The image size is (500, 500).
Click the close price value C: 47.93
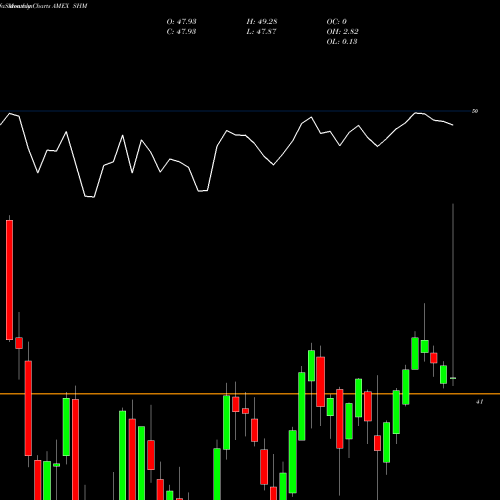(181, 32)
